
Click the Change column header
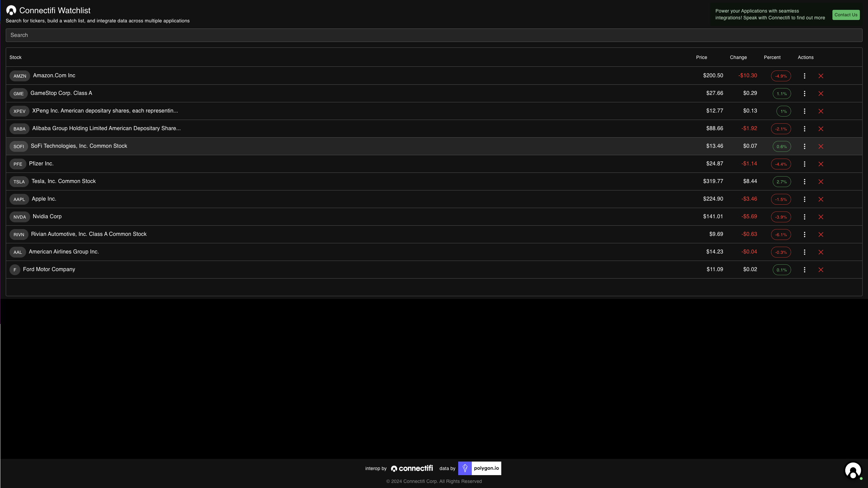(x=738, y=57)
